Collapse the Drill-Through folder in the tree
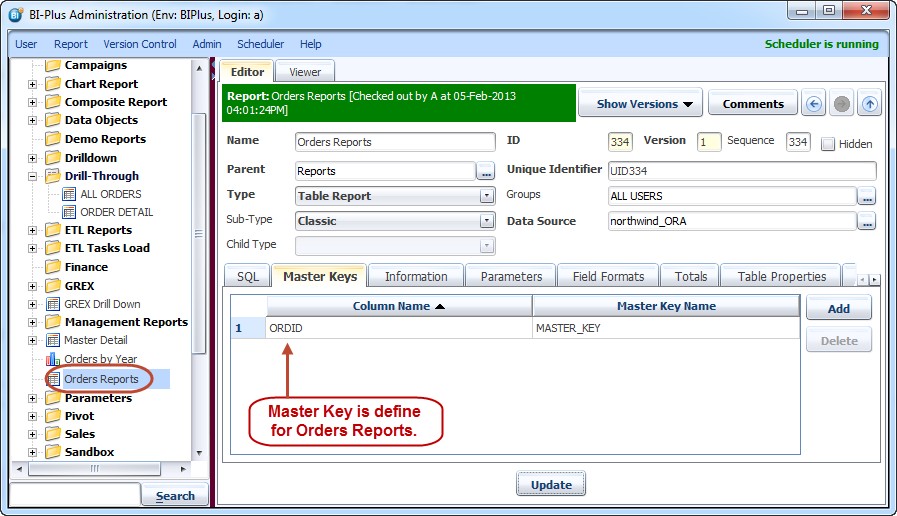Screen dimensions: 897x516 click(32, 176)
